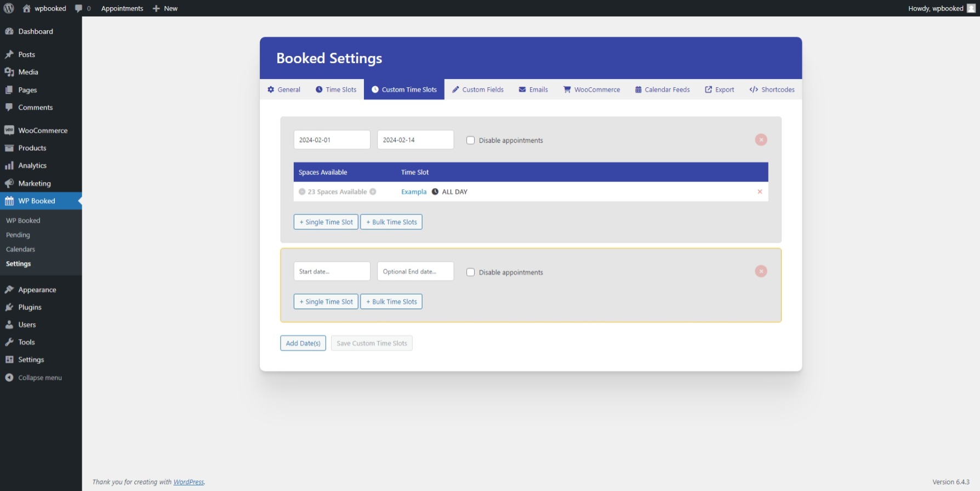Open the Export tab
The image size is (980, 491).
[720, 89]
